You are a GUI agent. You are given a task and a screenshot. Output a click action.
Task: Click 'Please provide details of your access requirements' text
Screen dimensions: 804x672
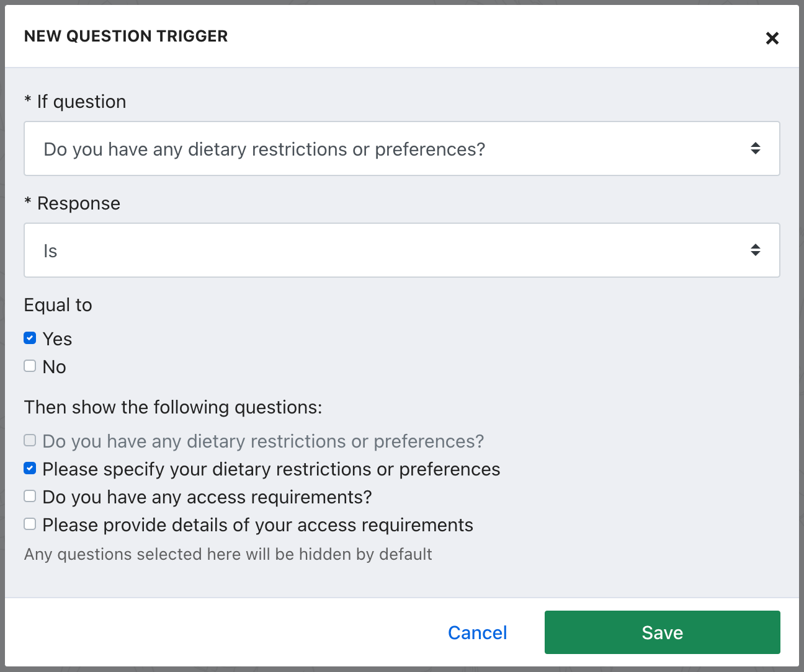pos(257,525)
